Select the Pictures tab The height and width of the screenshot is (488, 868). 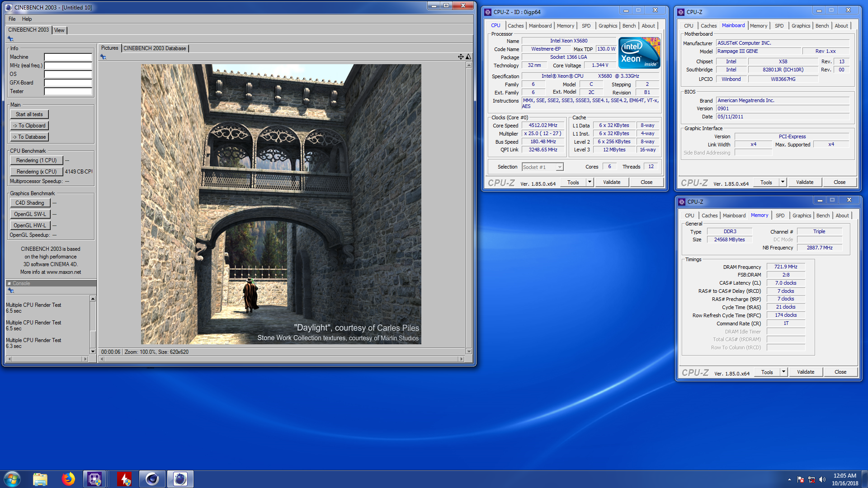(109, 48)
